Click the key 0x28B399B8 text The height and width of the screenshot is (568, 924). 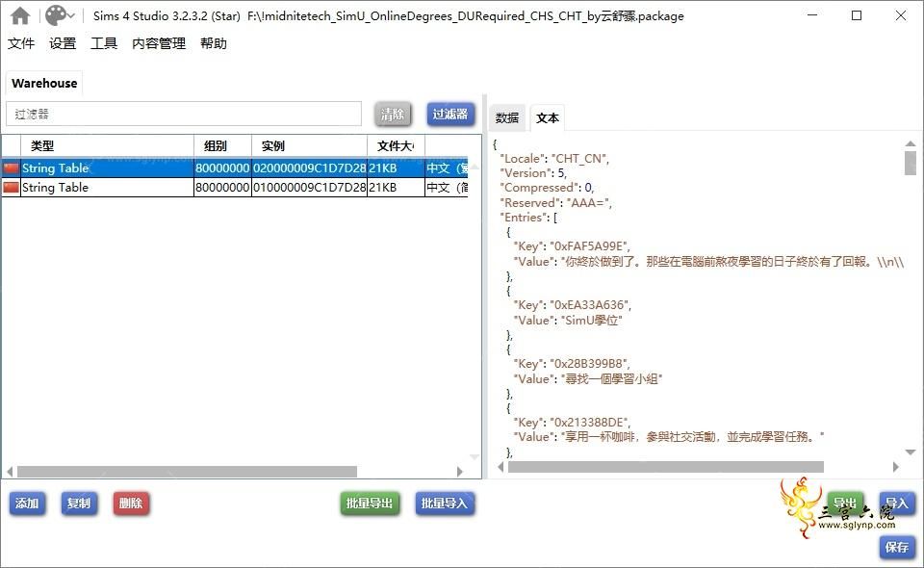589,364
